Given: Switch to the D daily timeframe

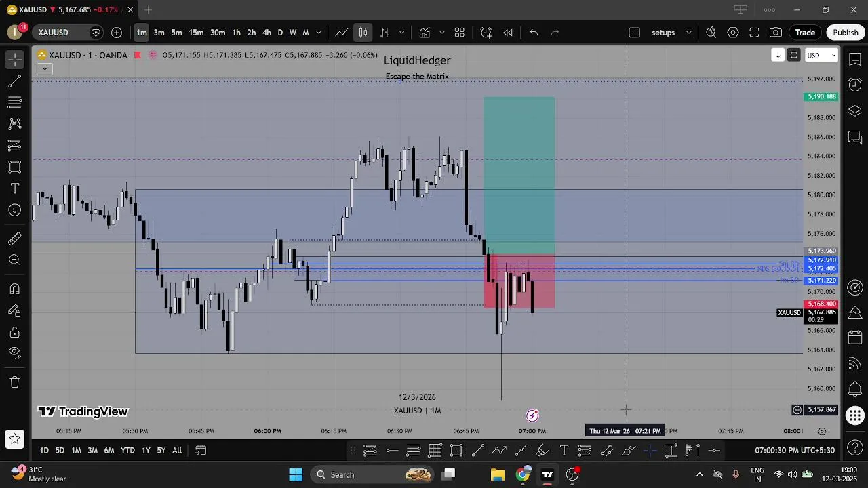Looking at the screenshot, I should tap(280, 33).
